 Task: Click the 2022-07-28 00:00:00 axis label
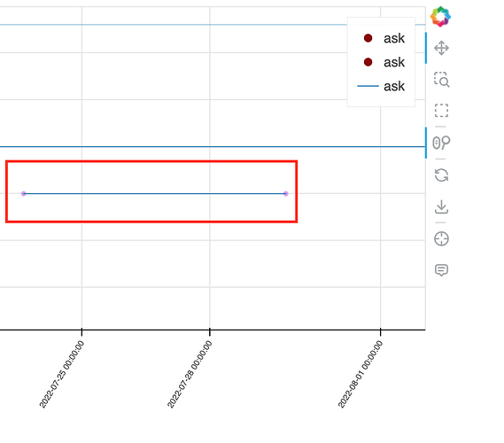[190, 375]
